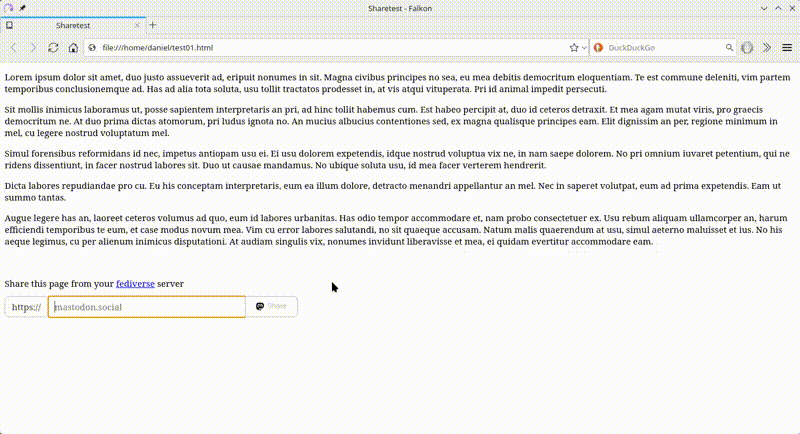
Task: Expand the hidden toolbar items chevron
Action: coord(767,47)
